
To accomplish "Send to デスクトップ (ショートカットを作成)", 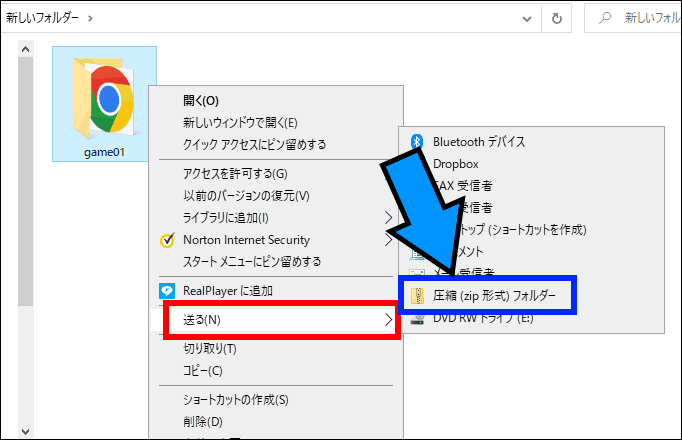I will point(532,230).
